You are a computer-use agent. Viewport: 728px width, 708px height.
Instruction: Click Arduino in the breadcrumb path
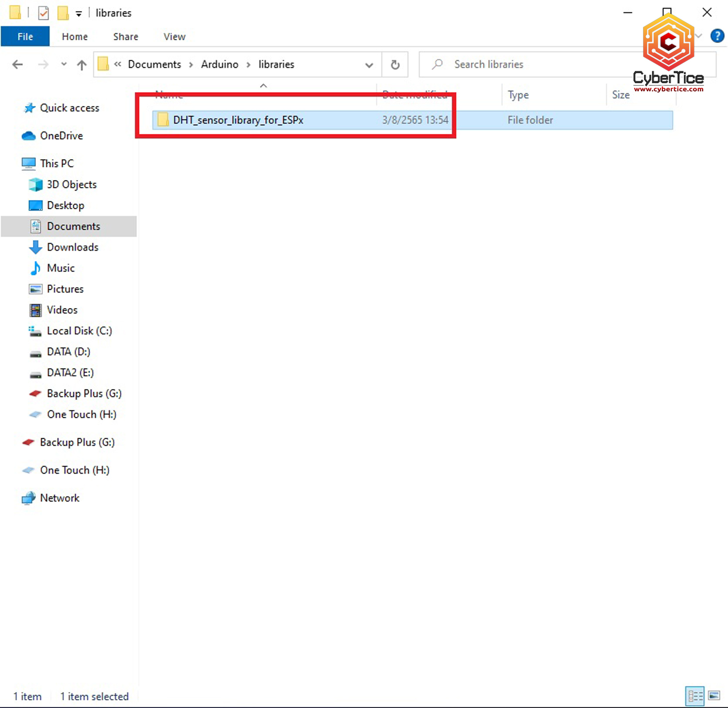(x=219, y=65)
